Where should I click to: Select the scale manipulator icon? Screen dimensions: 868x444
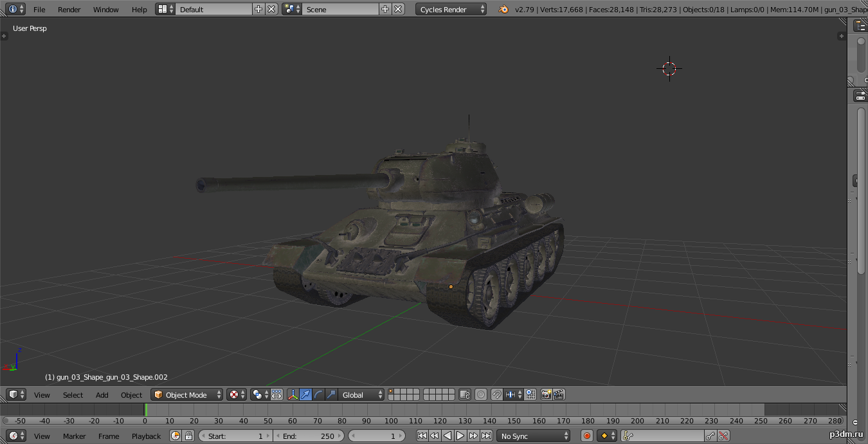pos(331,394)
